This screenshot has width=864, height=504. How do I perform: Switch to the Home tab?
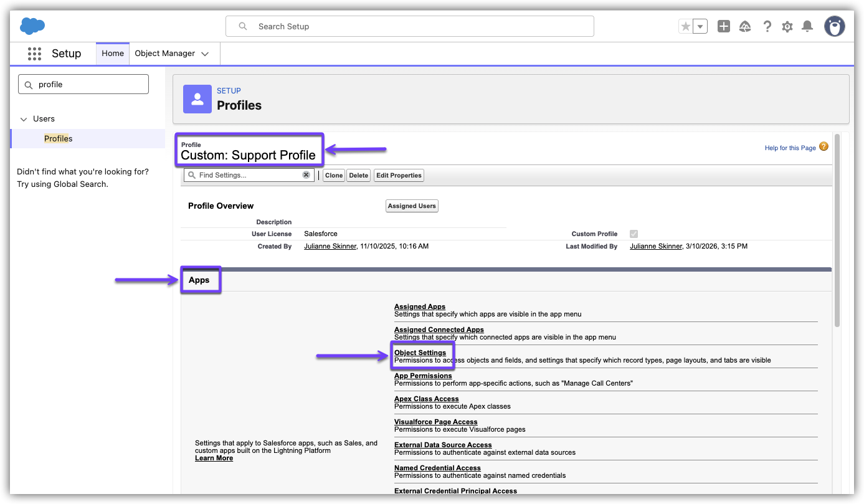(113, 54)
